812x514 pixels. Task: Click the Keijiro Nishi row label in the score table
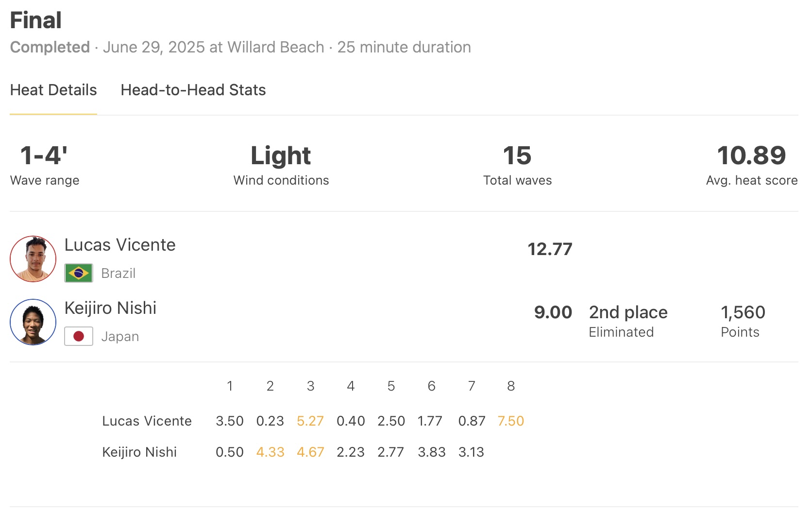coord(139,452)
